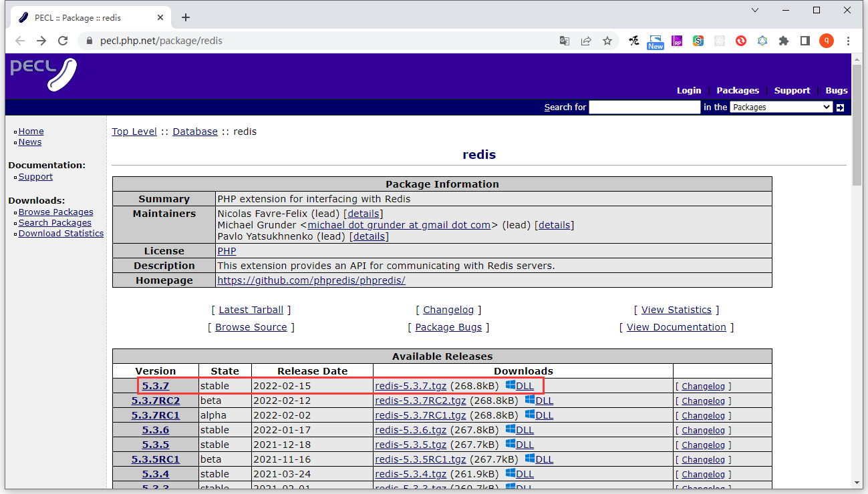Open the browser side panel icon
Image resolution: width=868 pixels, height=494 pixels.
[805, 41]
